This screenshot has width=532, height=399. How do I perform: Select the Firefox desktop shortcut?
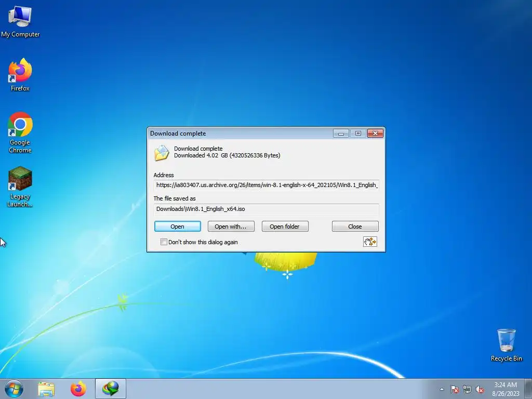(20, 75)
